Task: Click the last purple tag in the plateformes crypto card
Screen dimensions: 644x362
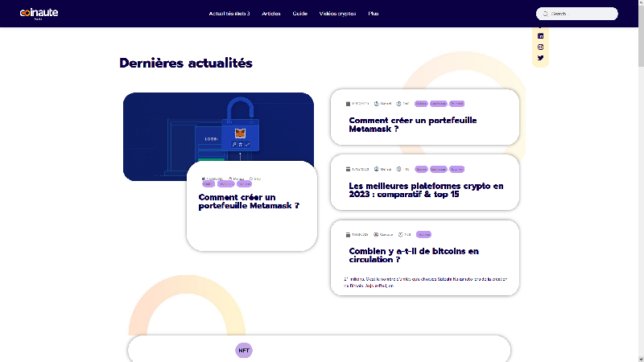Action: [456, 169]
